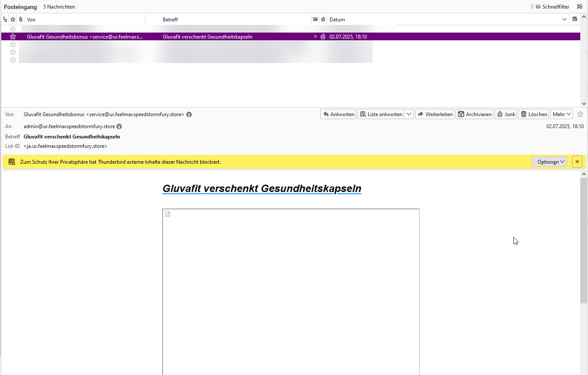Toggle the star on the Gluvafit message row
The height and width of the screenshot is (375, 588).
(13, 37)
